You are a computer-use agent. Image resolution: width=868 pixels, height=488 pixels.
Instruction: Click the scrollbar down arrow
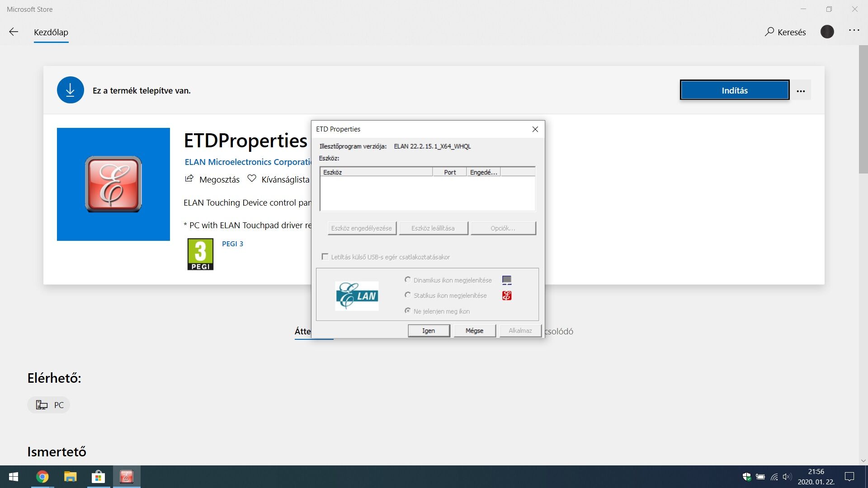click(863, 460)
